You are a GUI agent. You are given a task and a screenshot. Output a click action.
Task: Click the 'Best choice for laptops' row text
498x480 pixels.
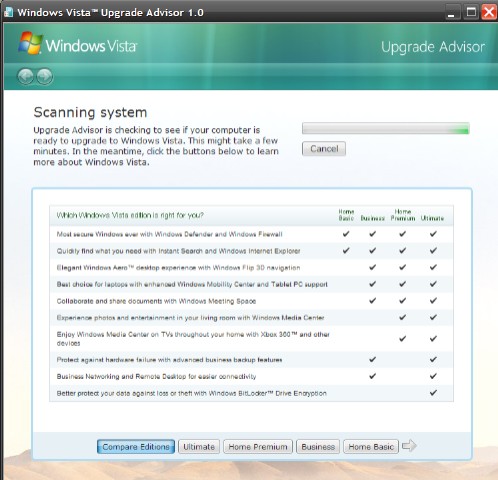(x=192, y=284)
